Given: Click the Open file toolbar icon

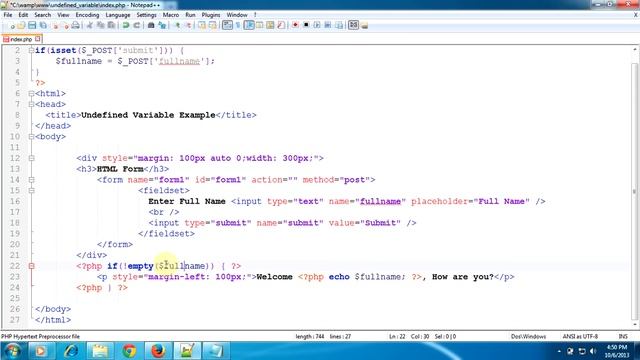Looking at the screenshot, I should coord(21,25).
